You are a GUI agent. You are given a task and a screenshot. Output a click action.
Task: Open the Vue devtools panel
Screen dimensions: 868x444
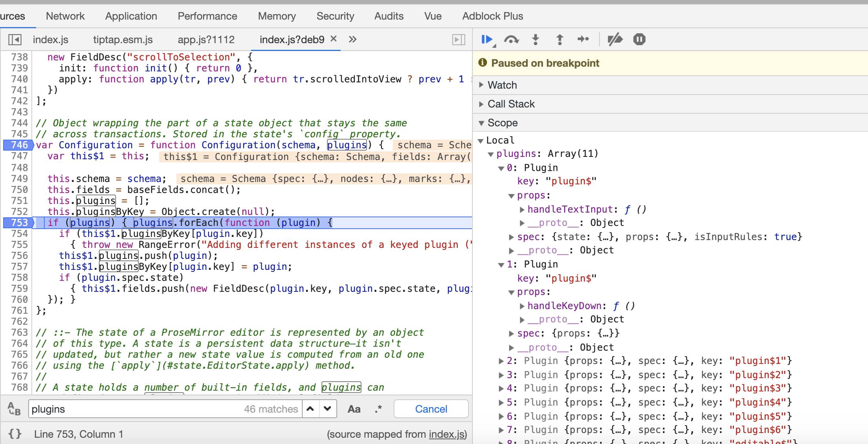click(433, 16)
